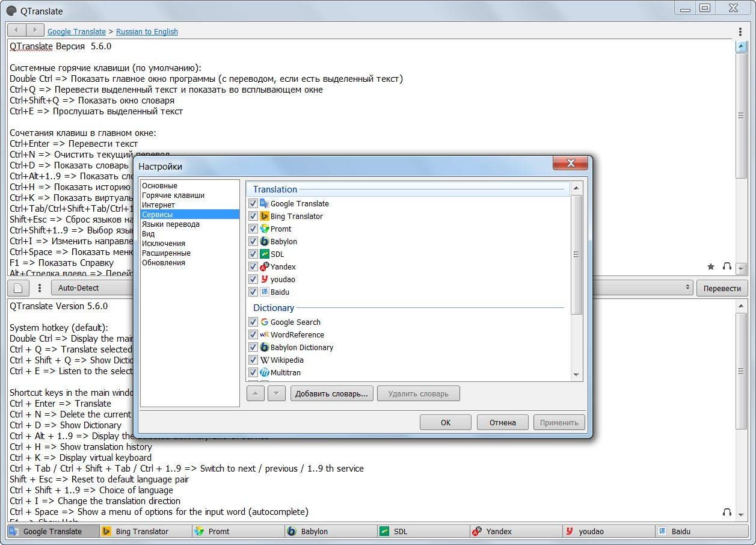This screenshot has width=756, height=545.
Task: Click the source text pane scrollbar thumb
Action: [x=741, y=115]
